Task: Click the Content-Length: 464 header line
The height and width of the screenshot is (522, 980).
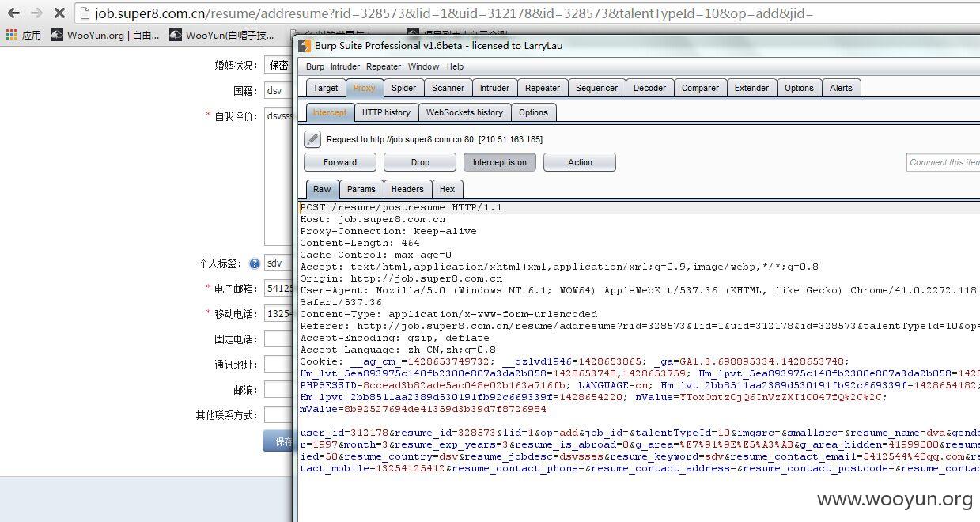Action: coord(360,243)
